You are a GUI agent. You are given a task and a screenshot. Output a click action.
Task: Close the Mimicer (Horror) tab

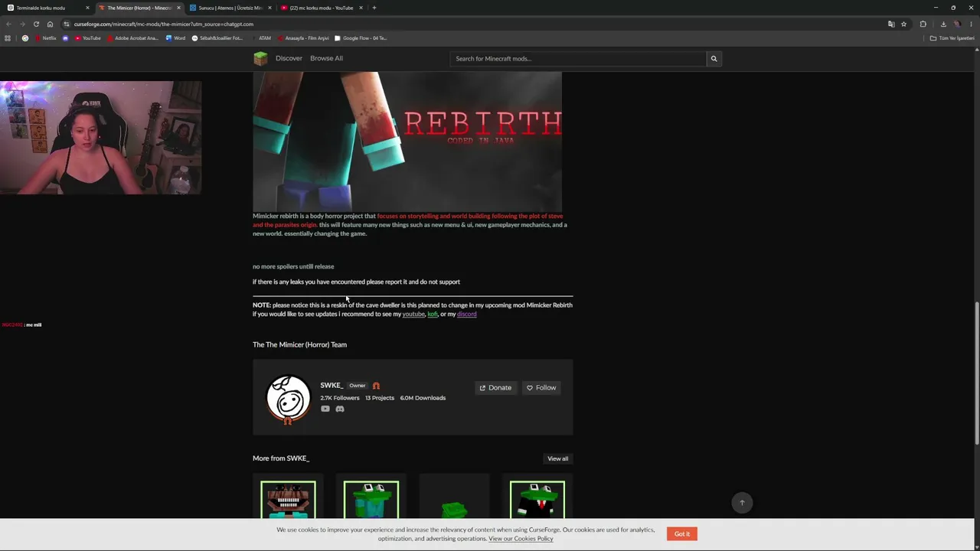(x=178, y=8)
